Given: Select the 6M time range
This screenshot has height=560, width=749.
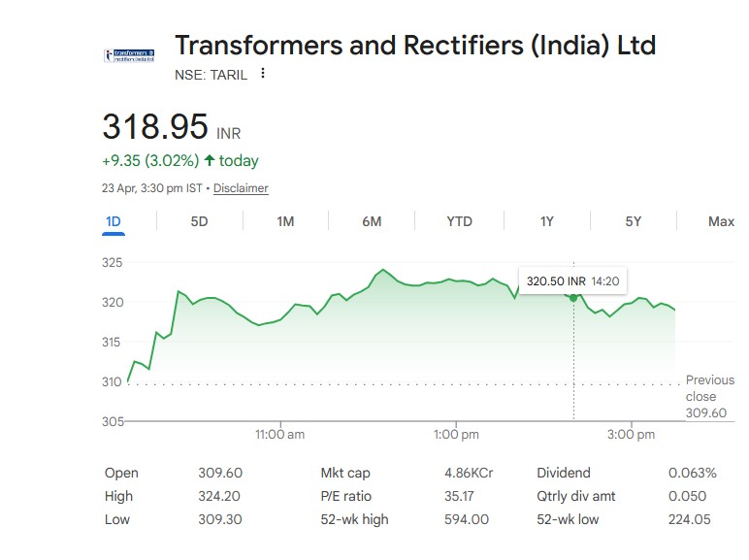Looking at the screenshot, I should pos(372,221).
